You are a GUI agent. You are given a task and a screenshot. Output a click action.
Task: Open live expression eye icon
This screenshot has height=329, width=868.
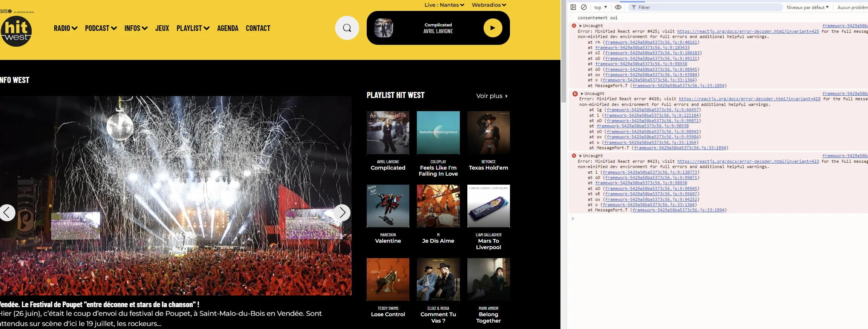pos(618,7)
